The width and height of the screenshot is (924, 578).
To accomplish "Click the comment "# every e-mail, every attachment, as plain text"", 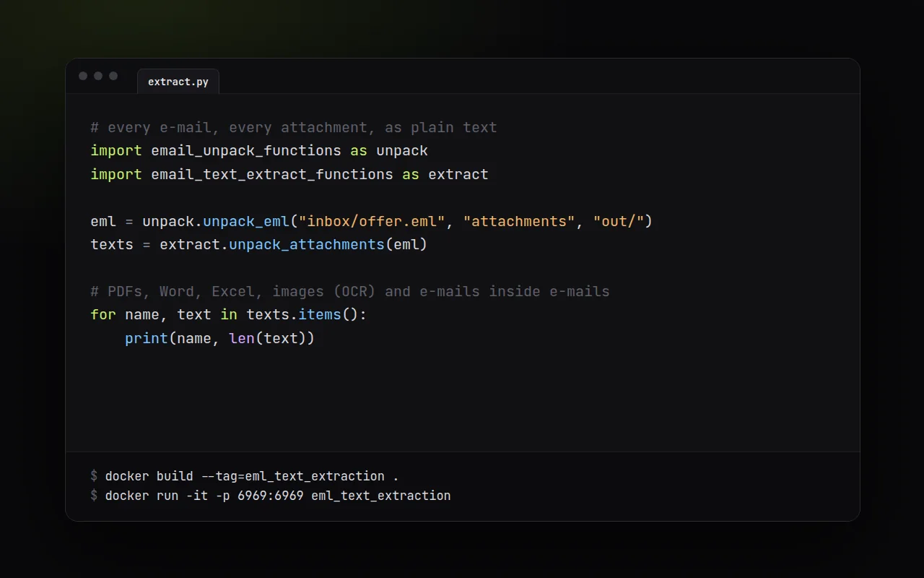I will pyautogui.click(x=294, y=127).
